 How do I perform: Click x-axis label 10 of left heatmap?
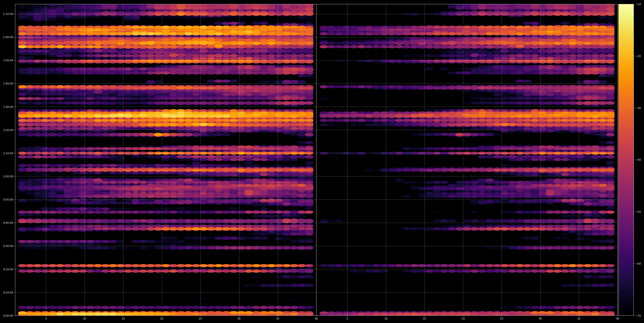pos(84,319)
